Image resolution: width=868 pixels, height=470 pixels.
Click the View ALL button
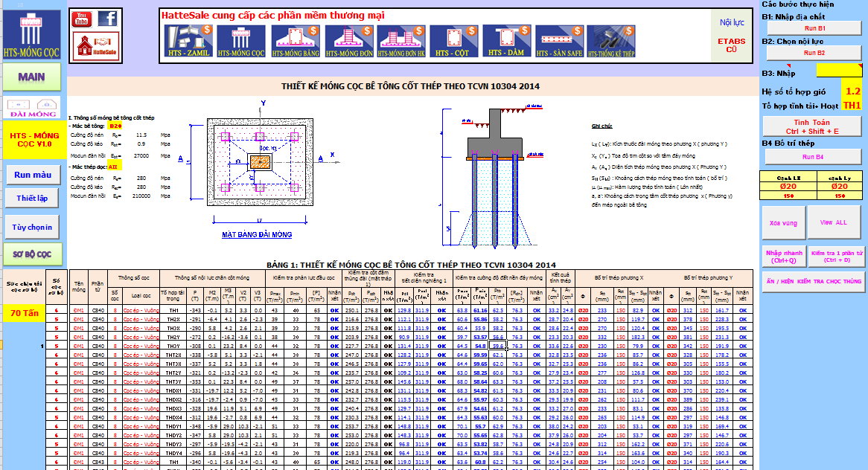pyautogui.click(x=833, y=222)
